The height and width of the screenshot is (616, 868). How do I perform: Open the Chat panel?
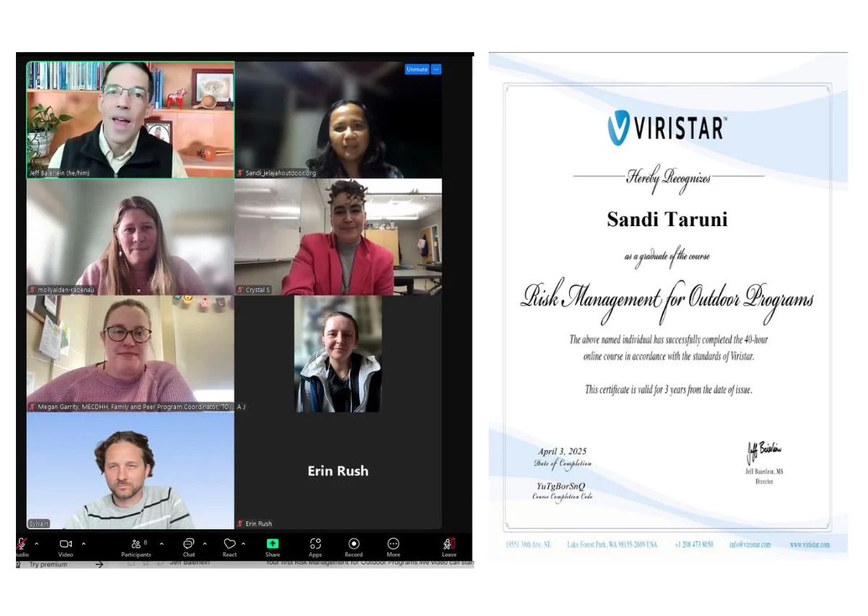[189, 544]
